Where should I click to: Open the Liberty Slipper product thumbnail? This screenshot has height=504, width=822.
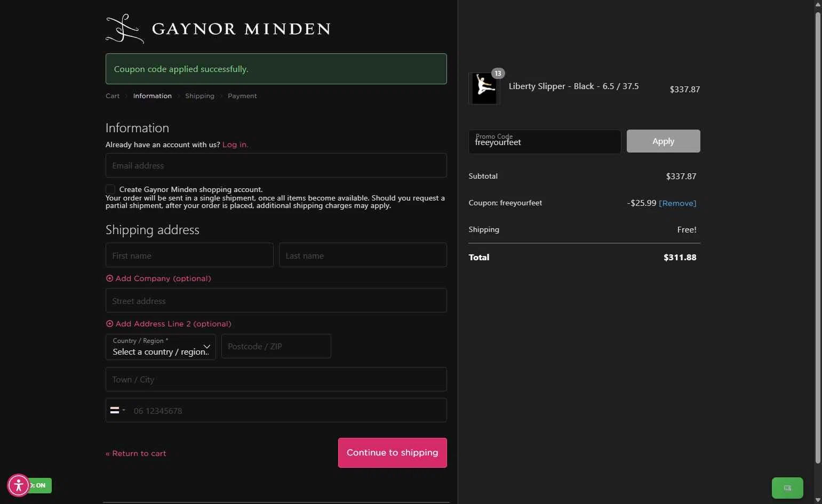(x=484, y=89)
